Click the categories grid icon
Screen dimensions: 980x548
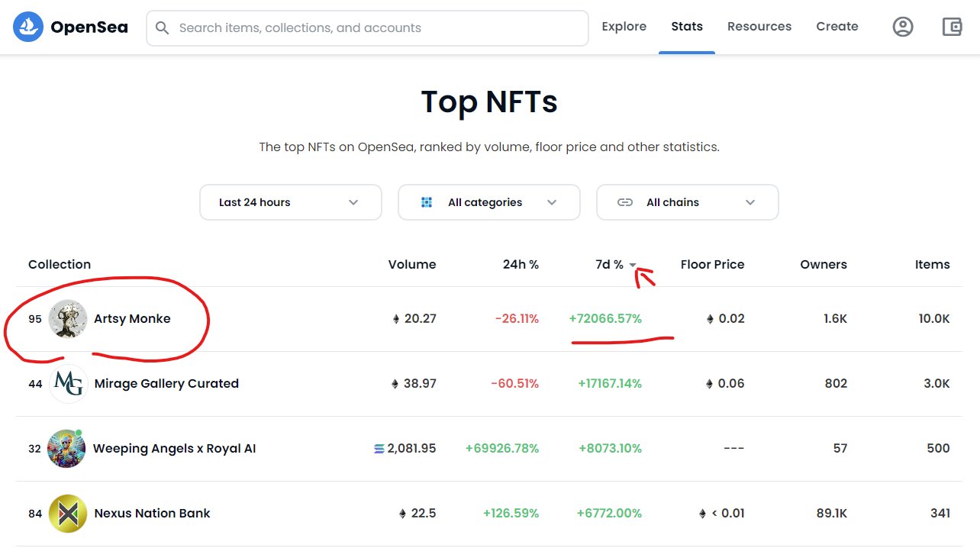427,202
